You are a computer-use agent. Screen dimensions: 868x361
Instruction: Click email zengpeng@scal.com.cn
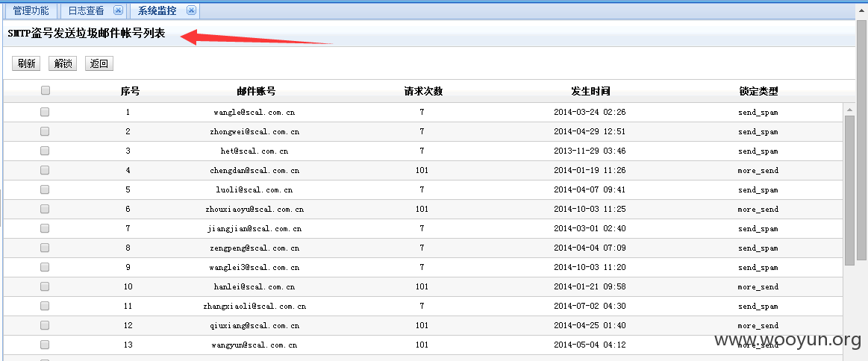point(254,248)
